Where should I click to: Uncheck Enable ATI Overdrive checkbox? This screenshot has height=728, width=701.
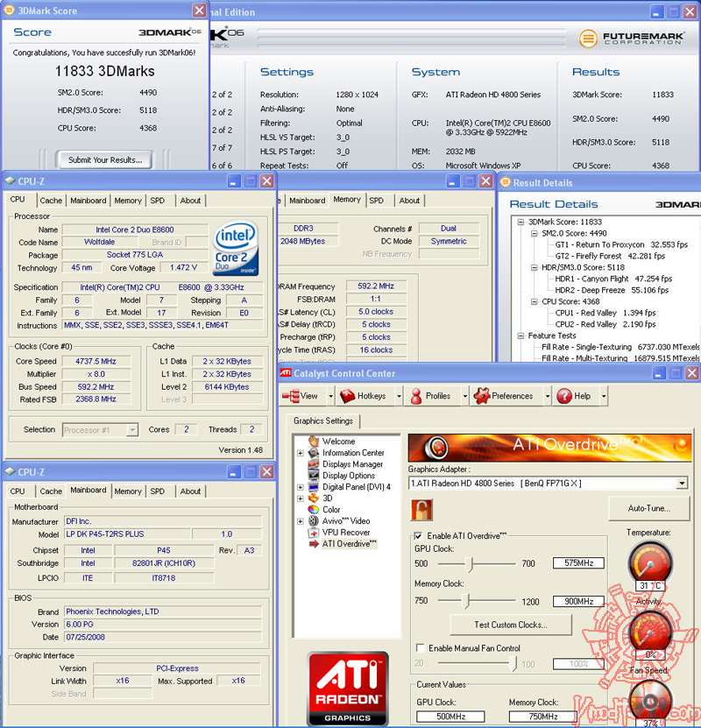418,536
